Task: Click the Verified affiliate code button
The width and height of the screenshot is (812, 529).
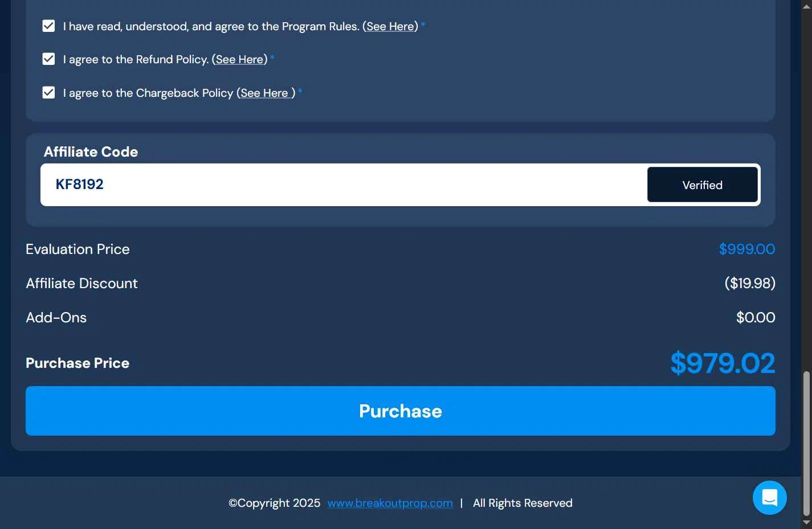Action: tap(703, 184)
